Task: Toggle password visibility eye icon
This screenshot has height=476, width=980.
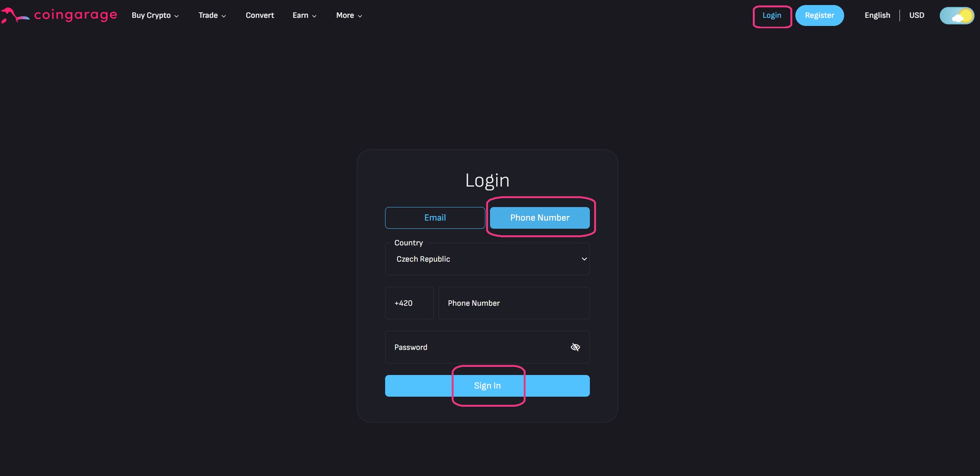Action: tap(575, 347)
